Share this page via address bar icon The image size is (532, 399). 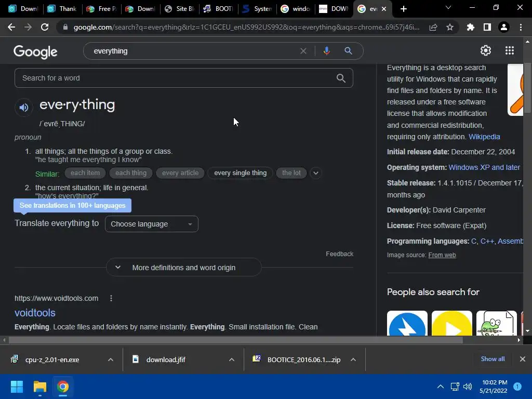(433, 27)
